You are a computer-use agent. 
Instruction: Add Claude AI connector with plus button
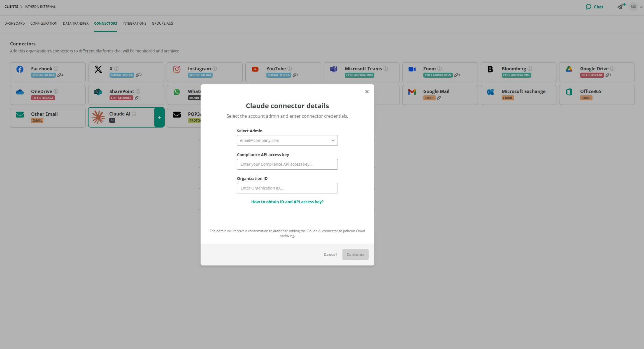pyautogui.click(x=159, y=117)
